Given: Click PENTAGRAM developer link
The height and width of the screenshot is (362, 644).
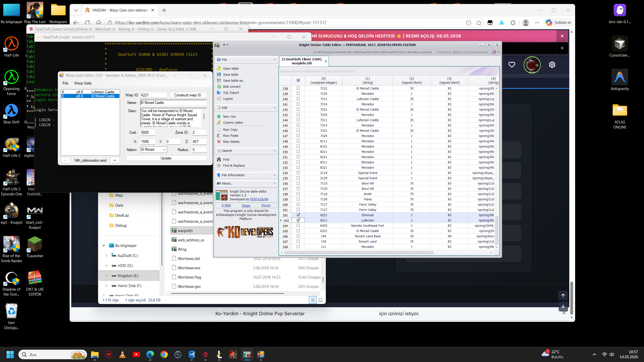Looking at the screenshot, I should [x=259, y=199].
